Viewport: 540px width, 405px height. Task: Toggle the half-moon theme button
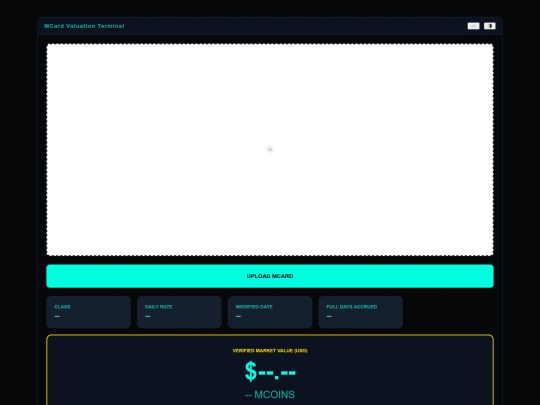[x=489, y=26]
